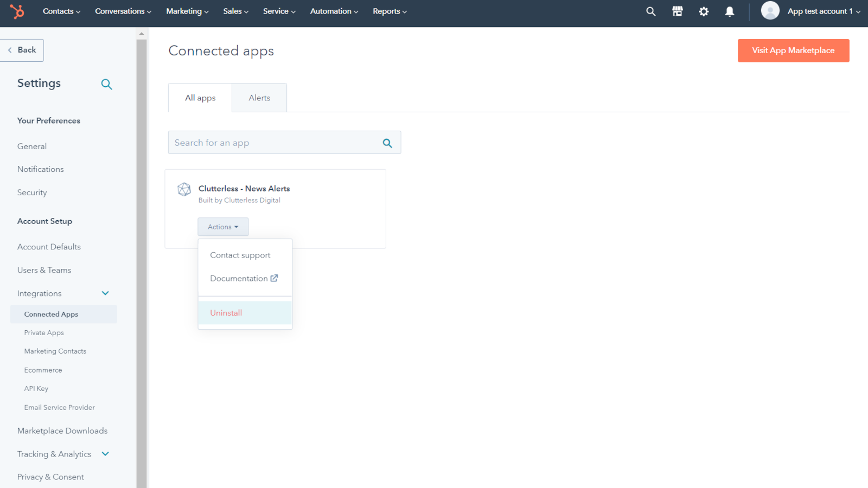
Task: Click the Back arrow chevron icon
Action: (x=10, y=50)
